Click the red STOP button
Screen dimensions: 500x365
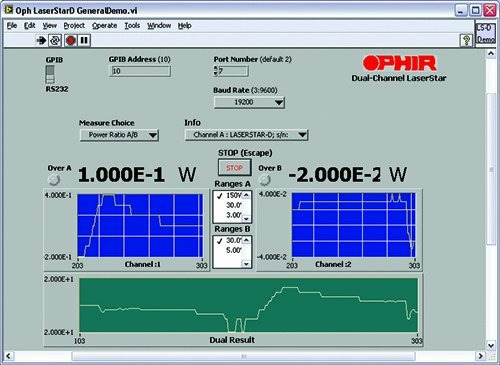(x=234, y=168)
